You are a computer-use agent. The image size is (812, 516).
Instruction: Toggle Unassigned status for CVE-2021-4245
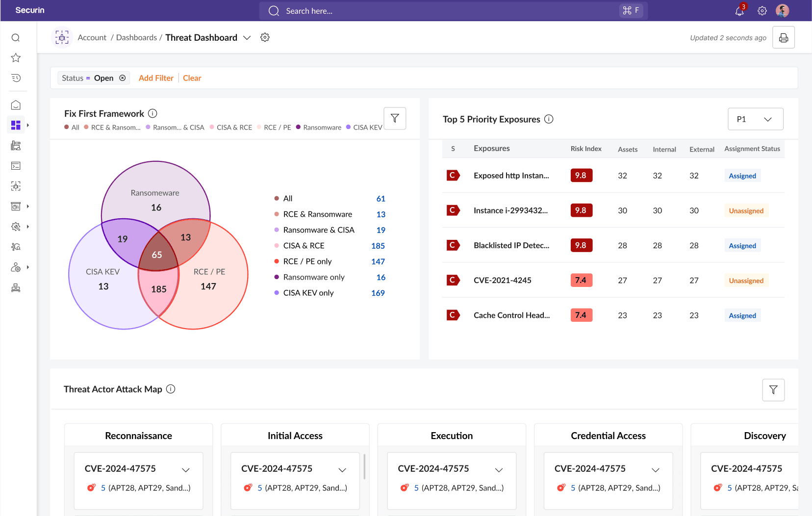(746, 280)
